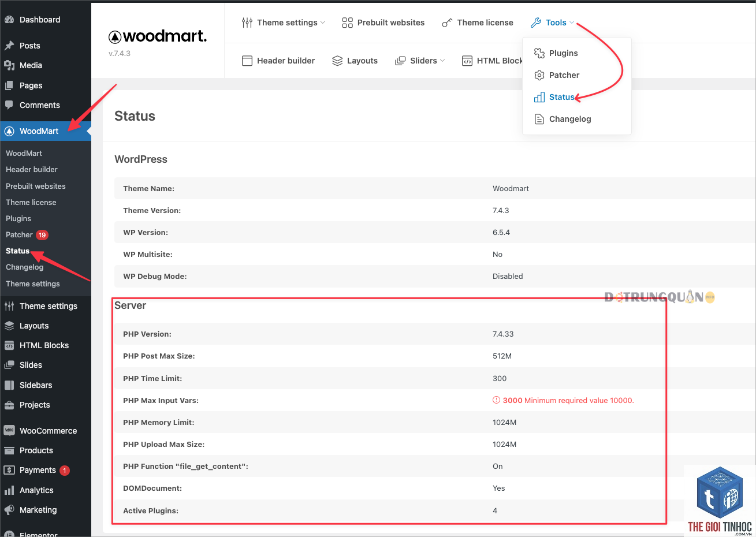
Task: Click the sidebar Layouts stack icon
Action: coord(9,326)
